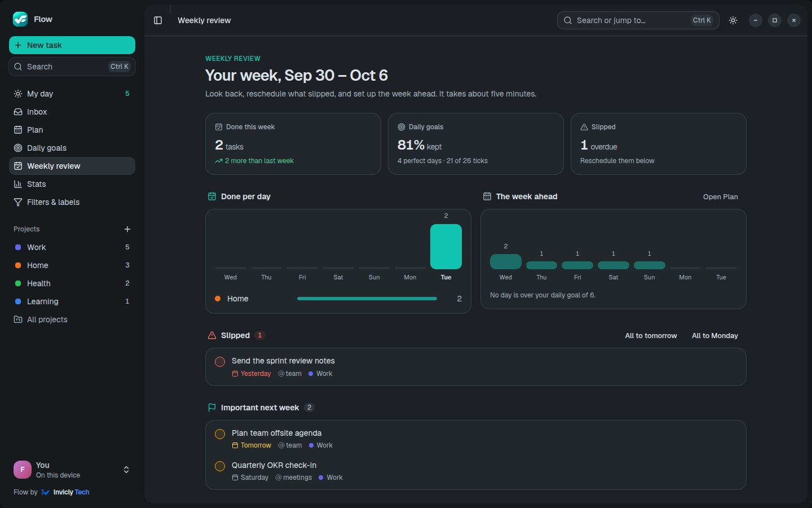
Task: Click the Yesterday due date label
Action: point(251,374)
